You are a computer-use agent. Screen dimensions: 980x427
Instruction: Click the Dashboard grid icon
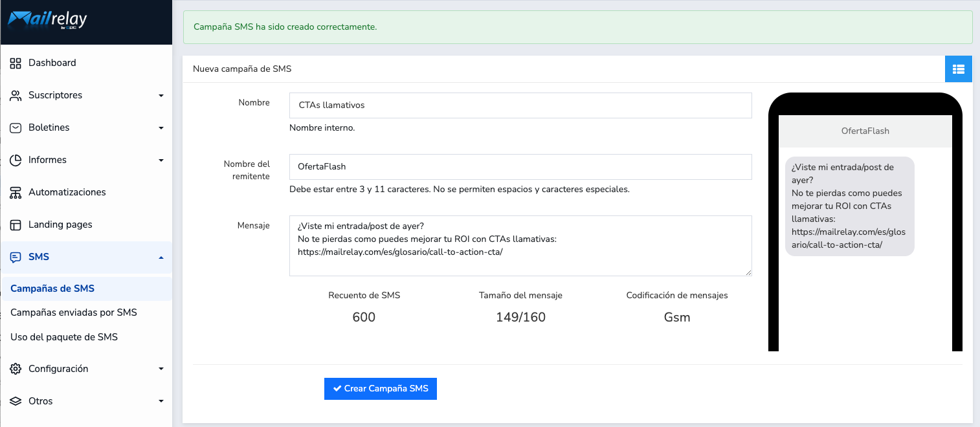[16, 63]
